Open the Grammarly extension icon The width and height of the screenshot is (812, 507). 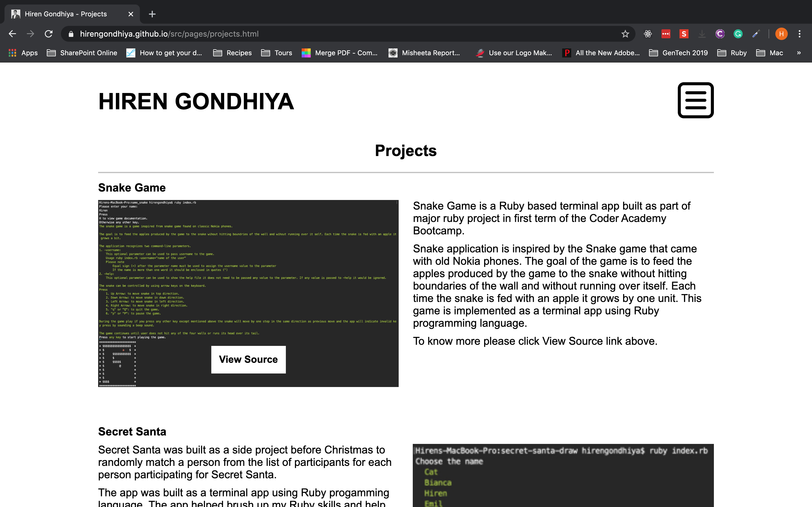738,34
